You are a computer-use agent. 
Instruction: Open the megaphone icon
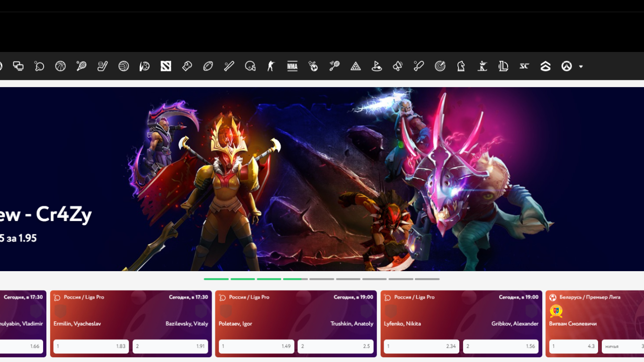click(x=398, y=66)
